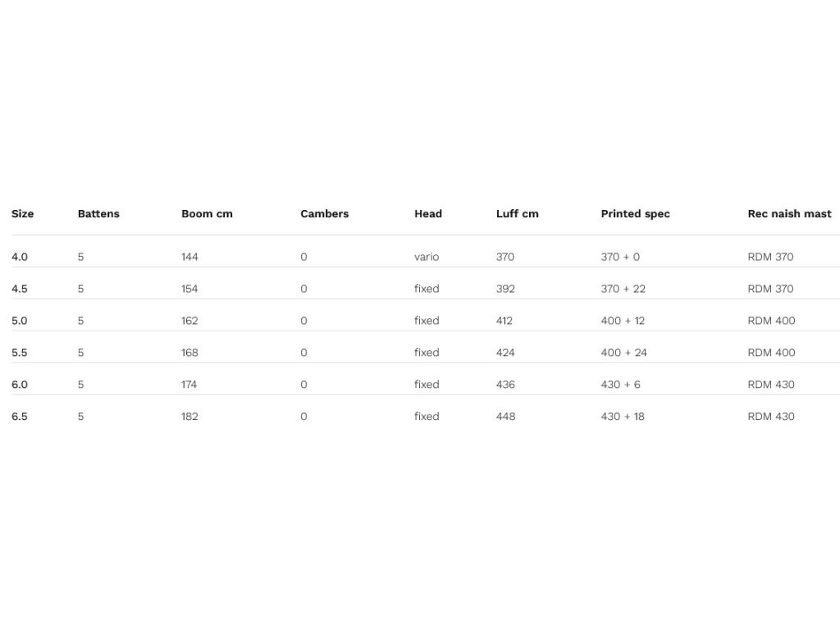This screenshot has width=840, height=630.
Task: Select the Printed spec column header
Action: [x=635, y=214]
